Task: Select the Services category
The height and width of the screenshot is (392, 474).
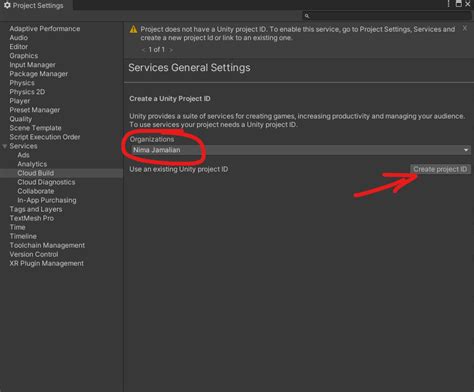Action: tap(23, 146)
